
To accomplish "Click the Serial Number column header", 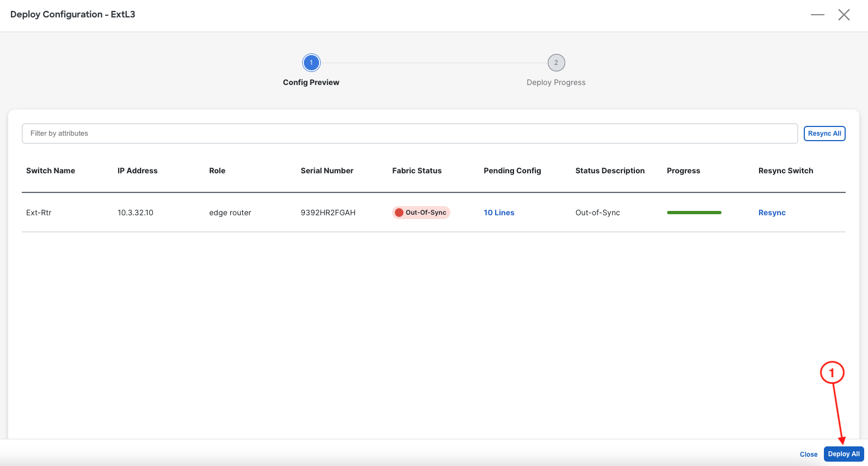I will click(327, 171).
